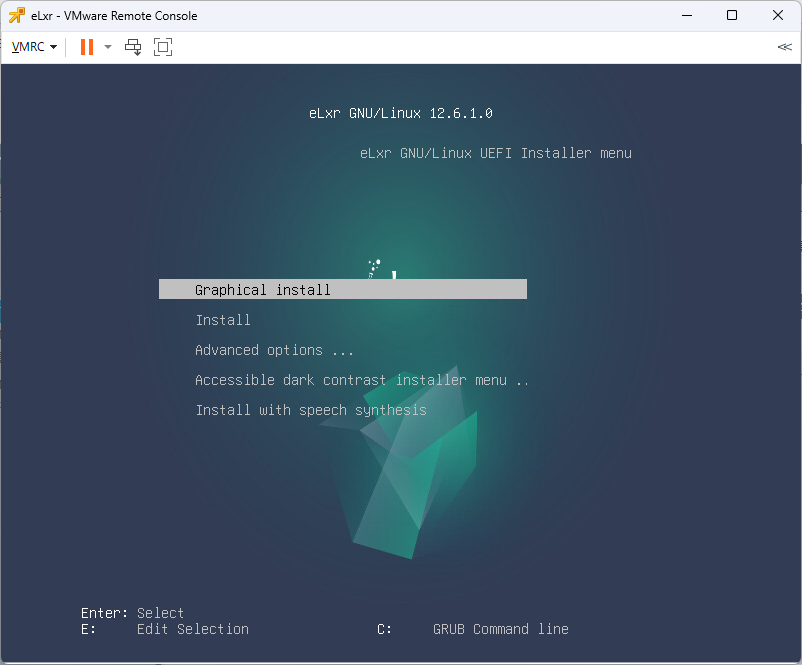Close the eLxr VMware Remote Console
The height and width of the screenshot is (665, 802).
point(777,15)
